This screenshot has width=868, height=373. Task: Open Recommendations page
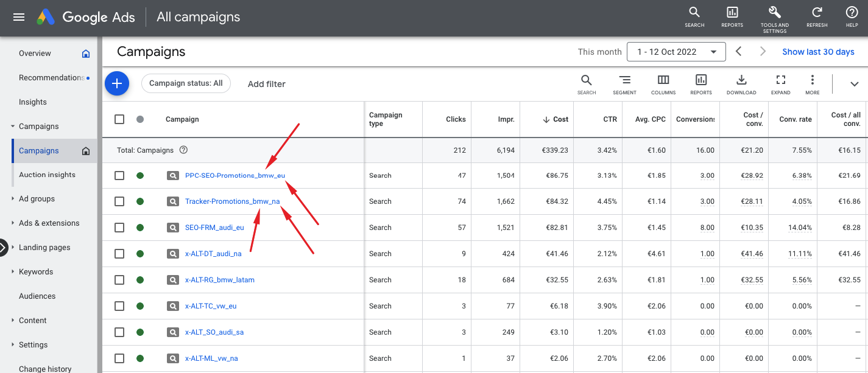pyautogui.click(x=52, y=78)
